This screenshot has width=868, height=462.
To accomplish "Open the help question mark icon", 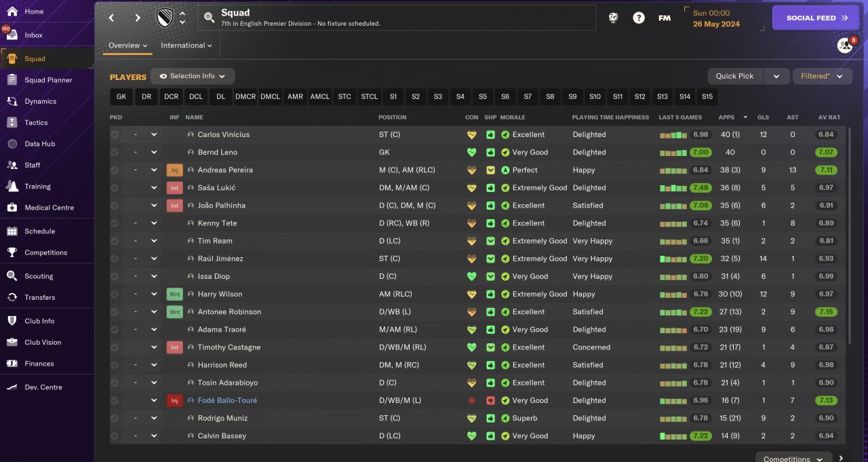I will [x=639, y=18].
